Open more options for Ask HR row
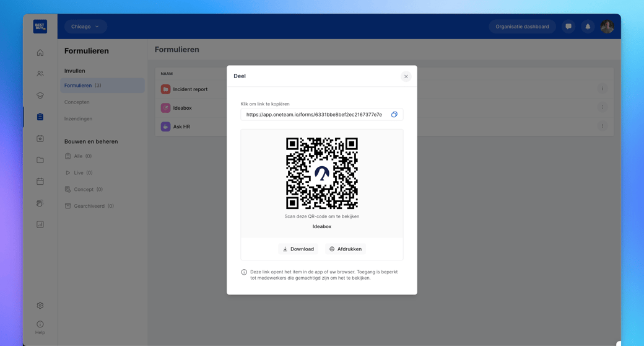Viewport: 644px width, 346px height. (603, 126)
